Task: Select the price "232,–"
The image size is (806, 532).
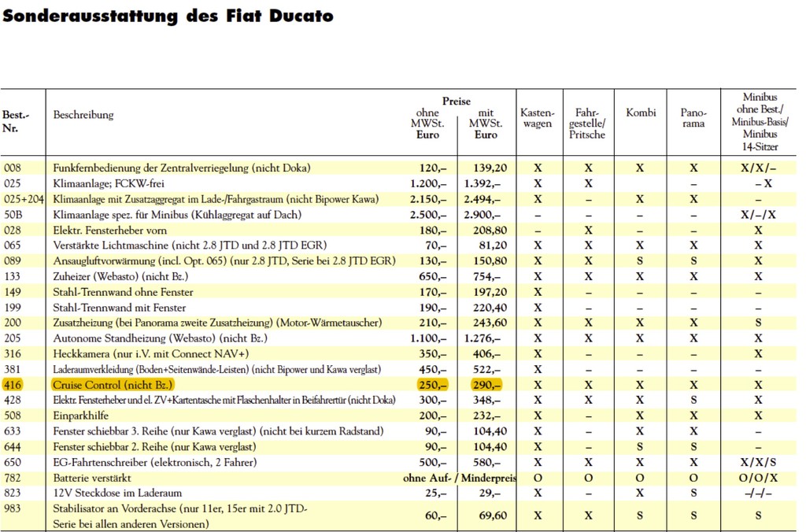Action: pos(486,416)
